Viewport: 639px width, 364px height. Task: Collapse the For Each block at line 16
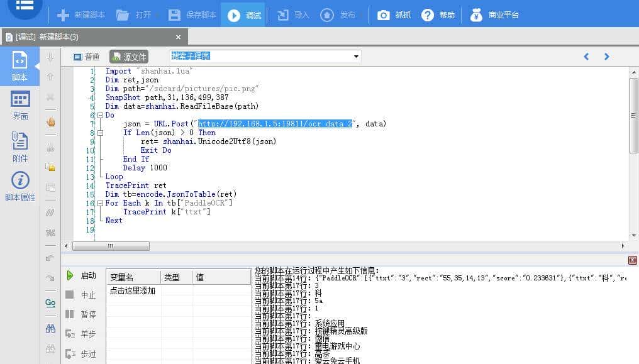[x=99, y=204]
